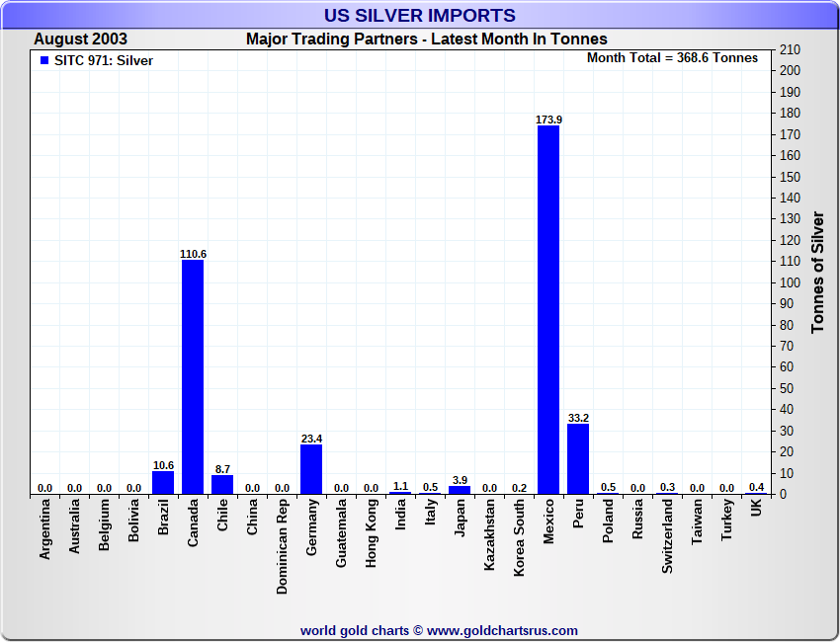Viewport: 840px width, 642px height.
Task: Click the 3.9 value label
Action: (460, 480)
